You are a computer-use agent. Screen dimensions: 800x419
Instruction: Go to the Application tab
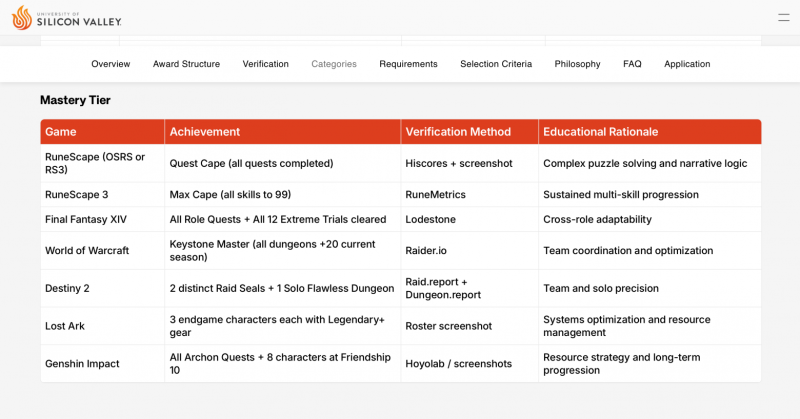coord(687,64)
